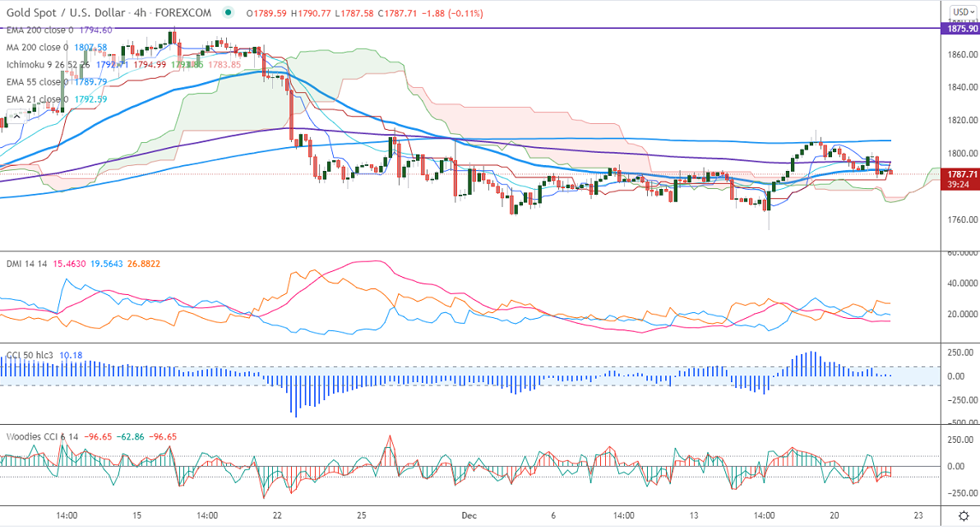
Task: Collapse the indicator legend arrow
Action: click(17, 116)
